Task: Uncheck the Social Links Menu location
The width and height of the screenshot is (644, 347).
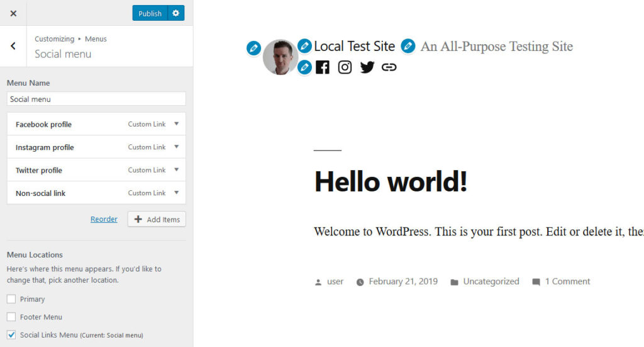Action: point(11,335)
